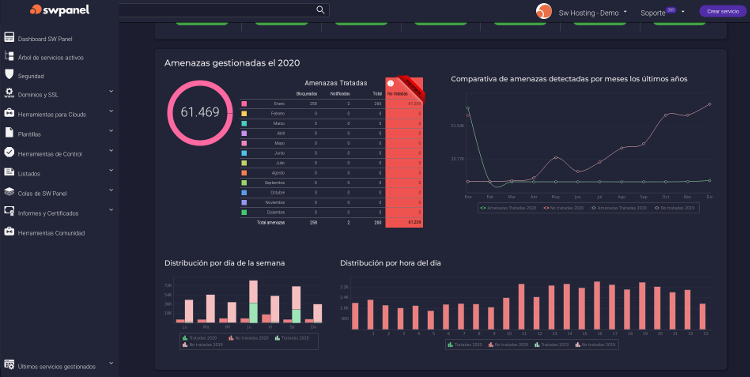Click the Sw Hosting Demo avatar icon
The height and width of the screenshot is (377, 750).
(544, 11)
